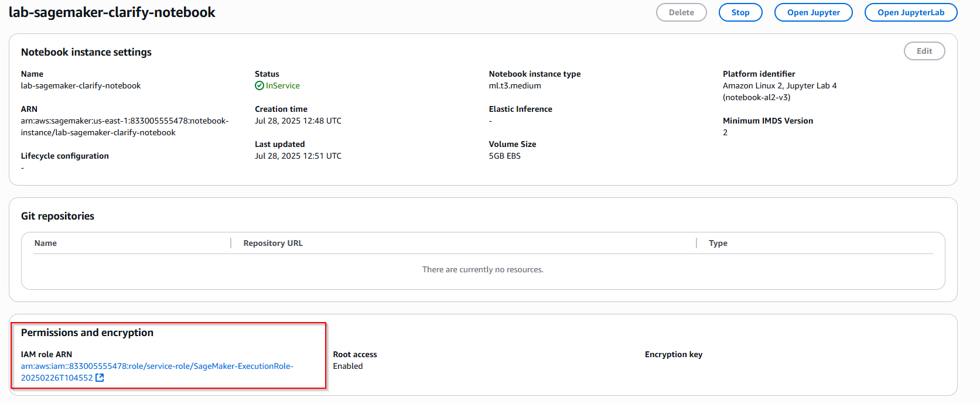
Task: Select the 'There are currently no resources.' message
Action: pyautogui.click(x=483, y=269)
